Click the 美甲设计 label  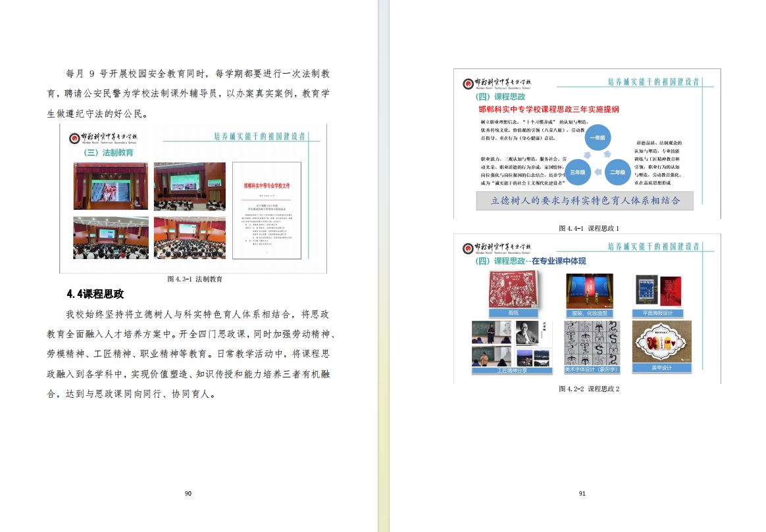pos(661,368)
